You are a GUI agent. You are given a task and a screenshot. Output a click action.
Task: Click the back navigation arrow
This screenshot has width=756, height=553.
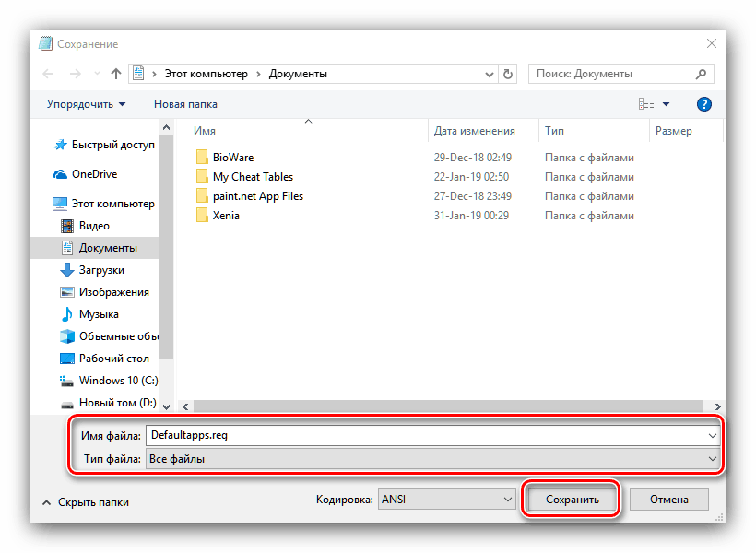click(48, 74)
